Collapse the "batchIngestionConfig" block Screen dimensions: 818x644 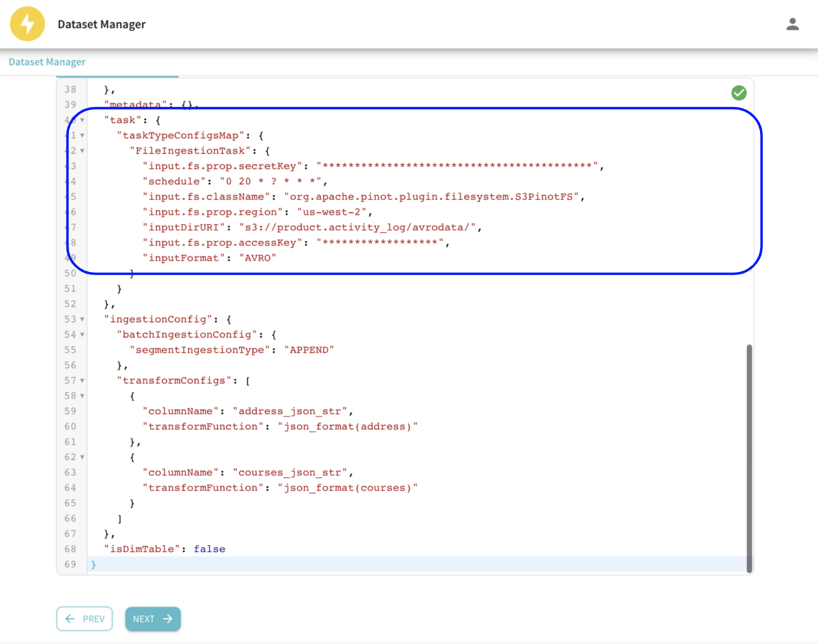(x=83, y=335)
